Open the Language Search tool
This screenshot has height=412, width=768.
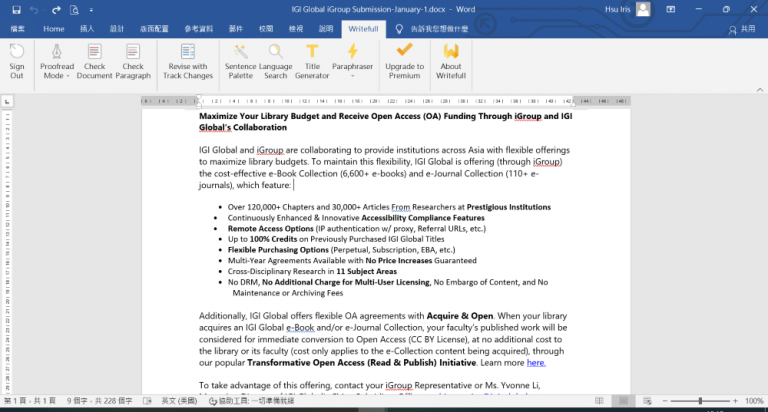[x=275, y=61]
